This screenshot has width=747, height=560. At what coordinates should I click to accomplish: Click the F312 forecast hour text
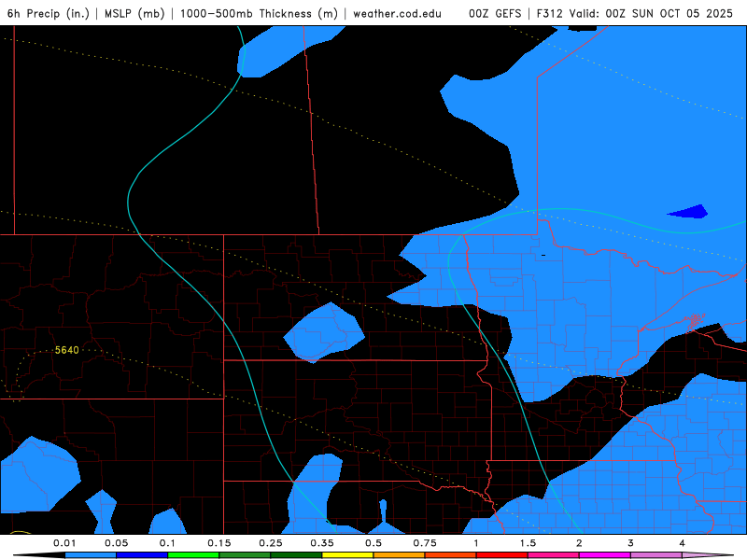point(549,13)
